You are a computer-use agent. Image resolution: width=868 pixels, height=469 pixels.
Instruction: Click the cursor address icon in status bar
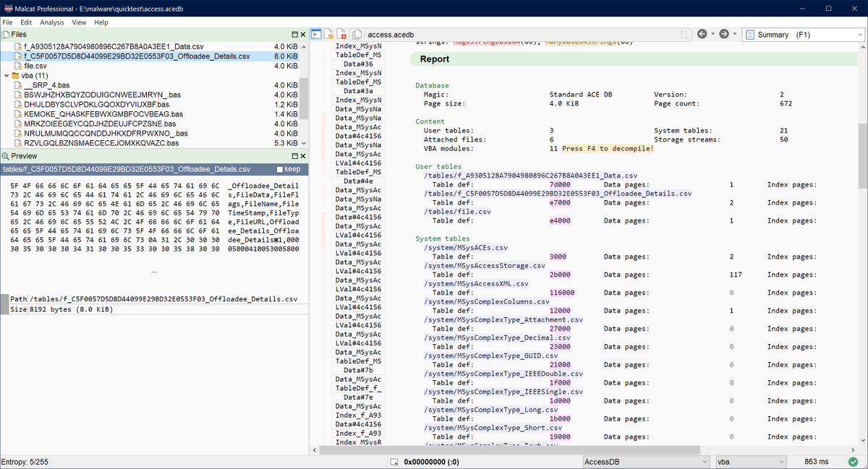[x=394, y=462]
